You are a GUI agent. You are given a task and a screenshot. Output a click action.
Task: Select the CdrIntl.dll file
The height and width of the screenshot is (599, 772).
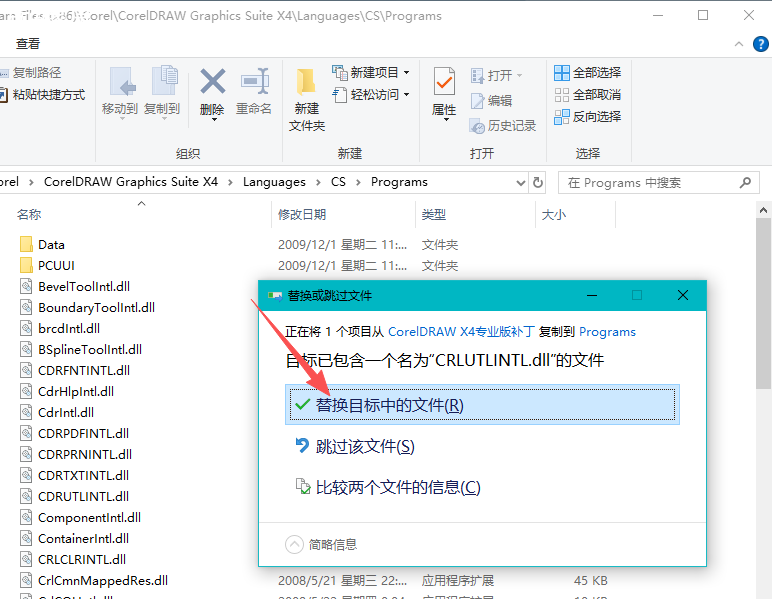(x=57, y=412)
